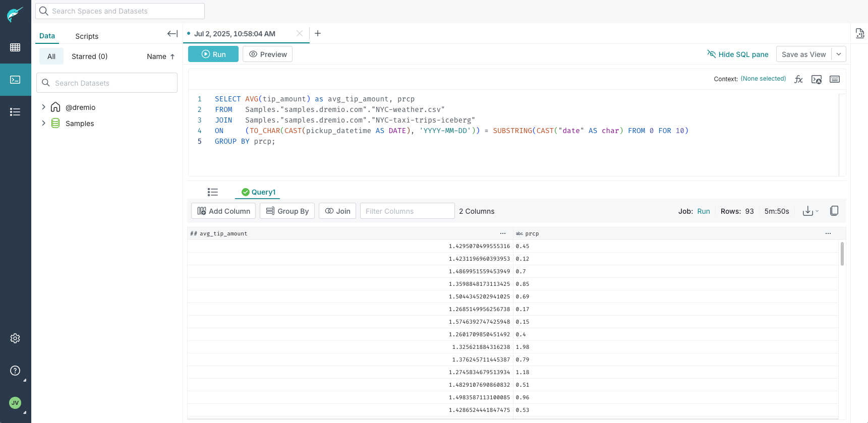
Task: Toggle Name sort order arrow
Action: [172, 56]
